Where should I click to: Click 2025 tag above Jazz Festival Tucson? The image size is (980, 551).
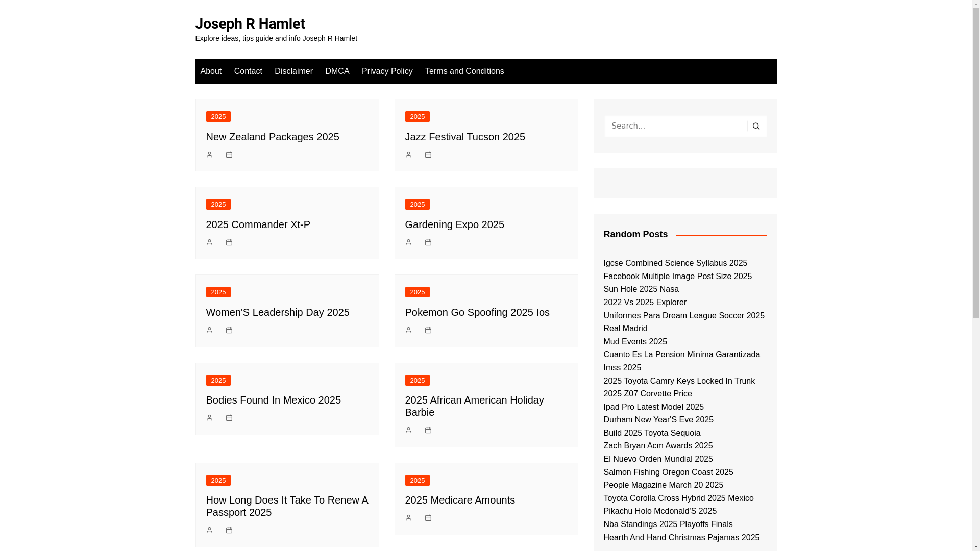(x=418, y=117)
